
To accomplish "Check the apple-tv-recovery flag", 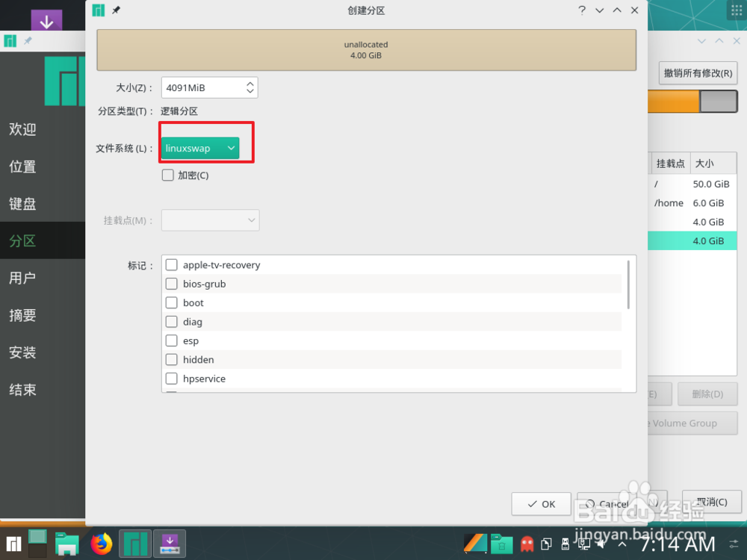I will [172, 265].
